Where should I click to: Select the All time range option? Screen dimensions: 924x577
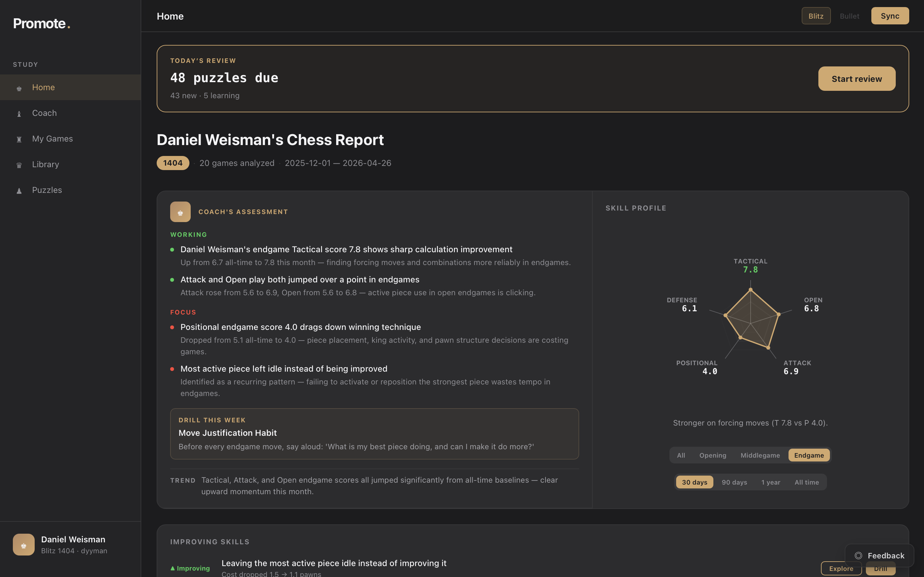pos(806,482)
